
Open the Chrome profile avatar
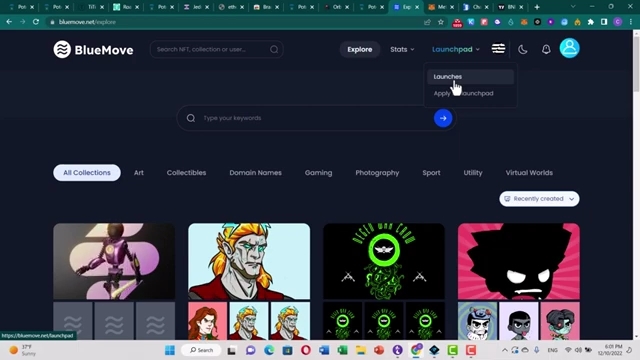618,22
